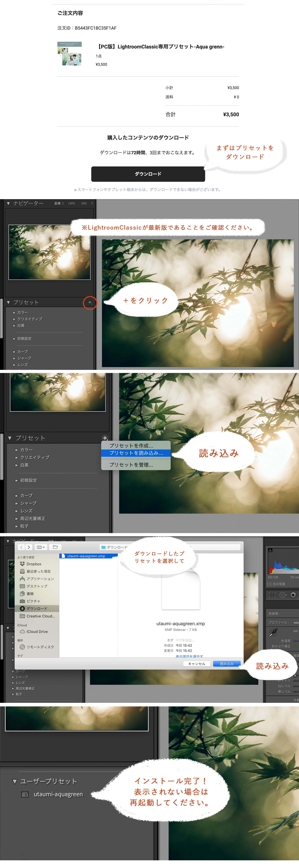
Task: Collapse the ナビゲーター panel showing 全体 zoom
Action: click(8, 204)
